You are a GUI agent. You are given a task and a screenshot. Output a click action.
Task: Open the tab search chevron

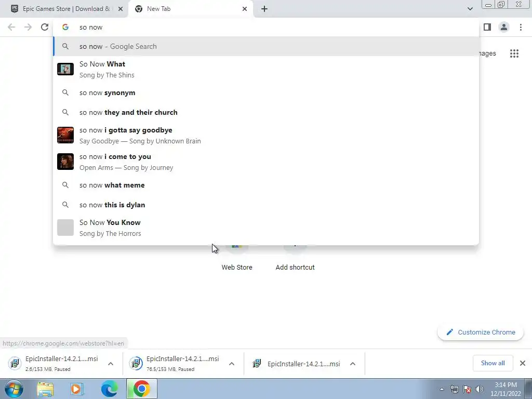(x=470, y=9)
